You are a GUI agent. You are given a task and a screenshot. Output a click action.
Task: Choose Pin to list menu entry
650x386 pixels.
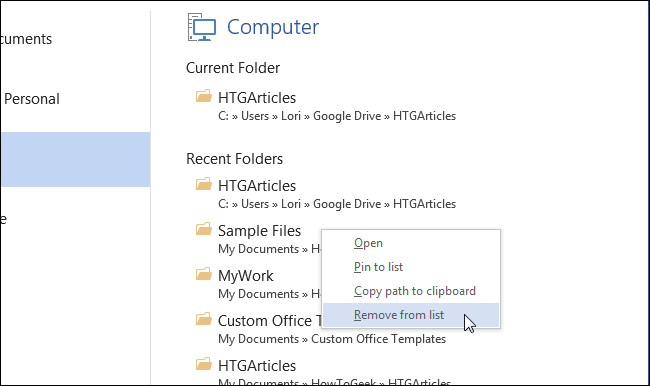(x=411, y=267)
